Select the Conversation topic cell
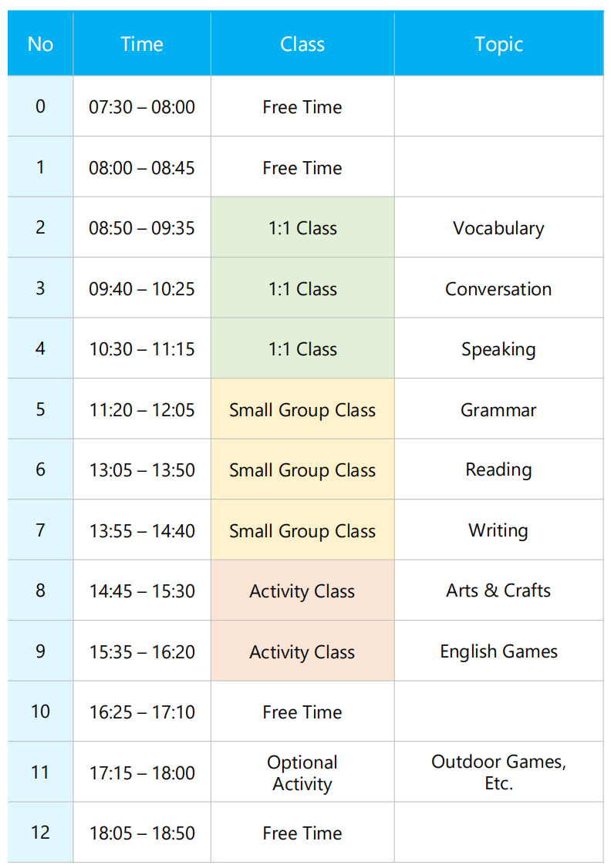Image resolution: width=611 pixels, height=868 pixels. point(498,288)
